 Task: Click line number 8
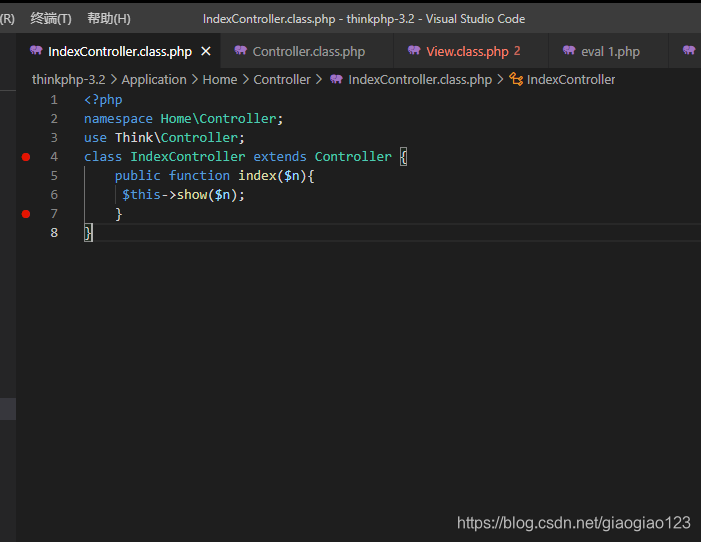coord(54,233)
